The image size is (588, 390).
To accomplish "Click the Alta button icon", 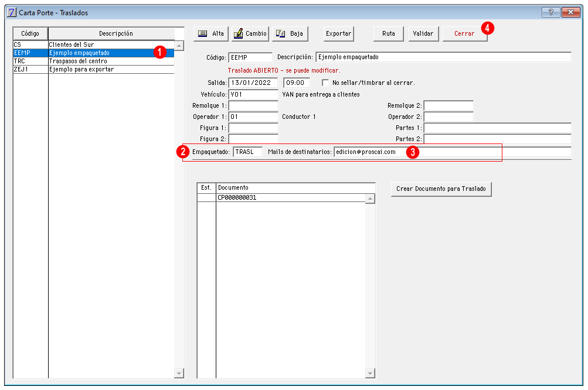I will (x=202, y=34).
